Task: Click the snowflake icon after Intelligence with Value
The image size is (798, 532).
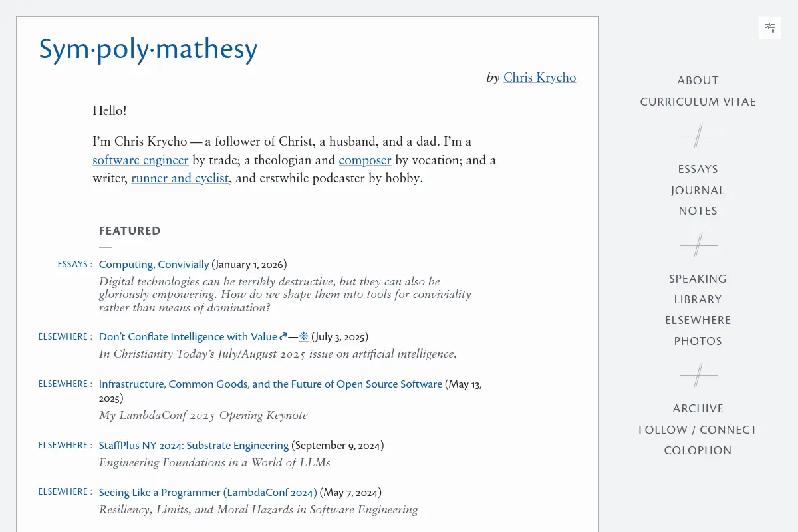Action: tap(303, 336)
